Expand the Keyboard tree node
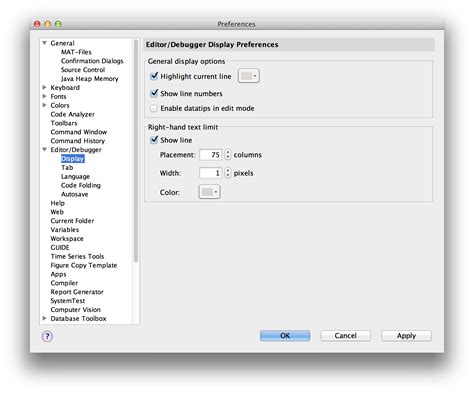The width and height of the screenshot is (474, 394). pos(44,87)
